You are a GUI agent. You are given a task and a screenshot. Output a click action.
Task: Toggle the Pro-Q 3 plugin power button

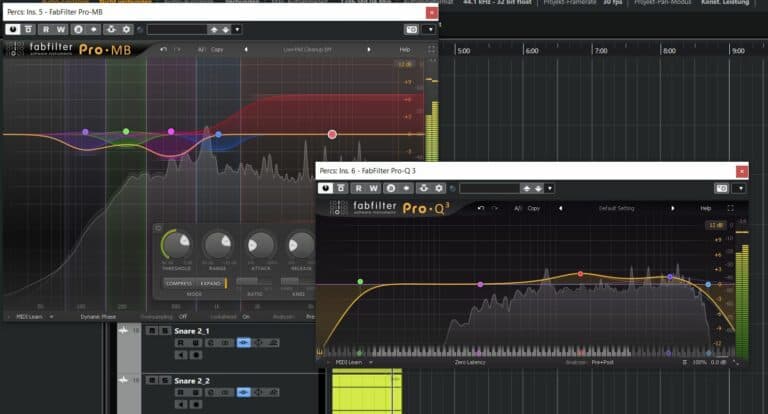click(x=325, y=188)
